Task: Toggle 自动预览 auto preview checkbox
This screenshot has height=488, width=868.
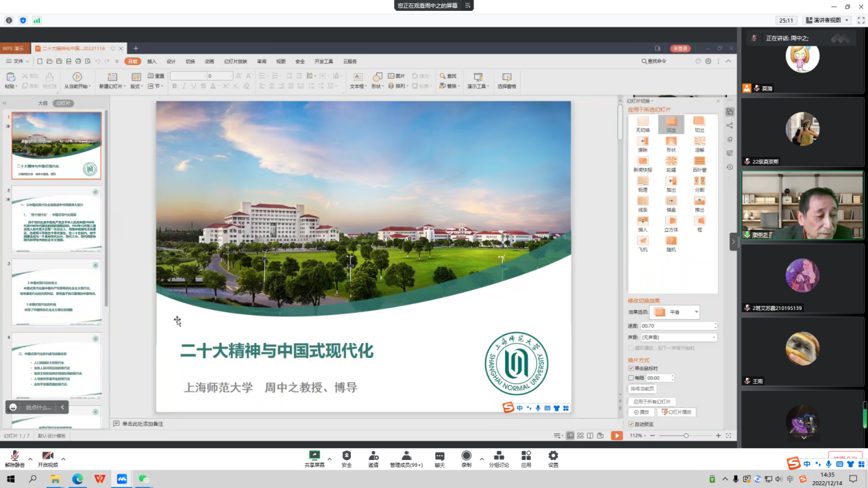Action: click(631, 424)
